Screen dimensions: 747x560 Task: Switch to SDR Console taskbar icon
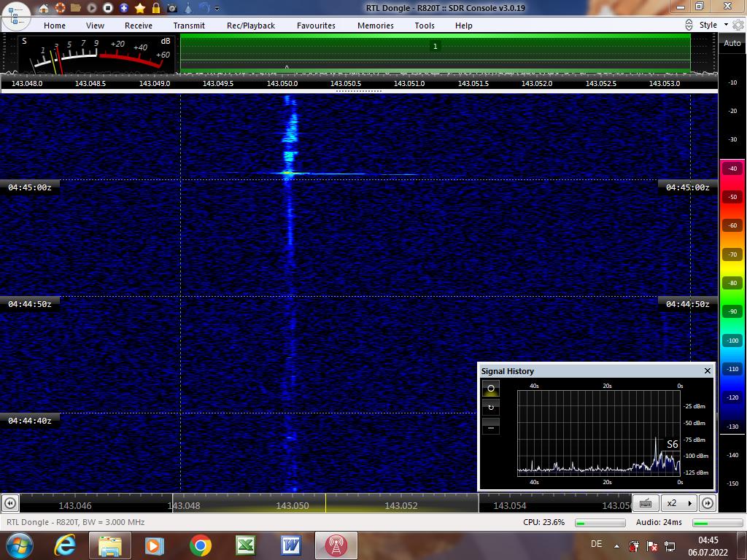(x=336, y=545)
